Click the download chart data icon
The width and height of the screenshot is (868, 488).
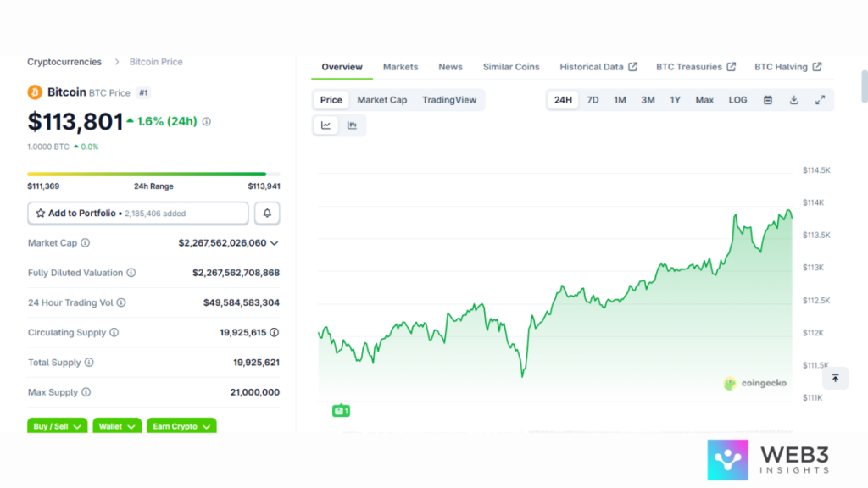793,100
